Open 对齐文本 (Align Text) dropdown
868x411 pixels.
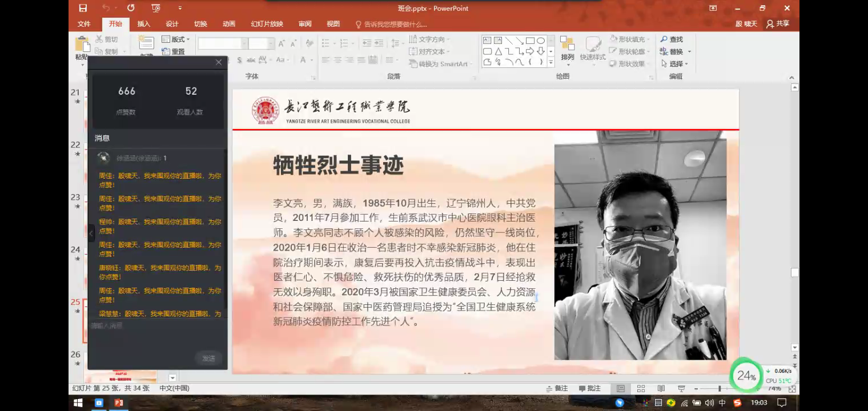429,51
